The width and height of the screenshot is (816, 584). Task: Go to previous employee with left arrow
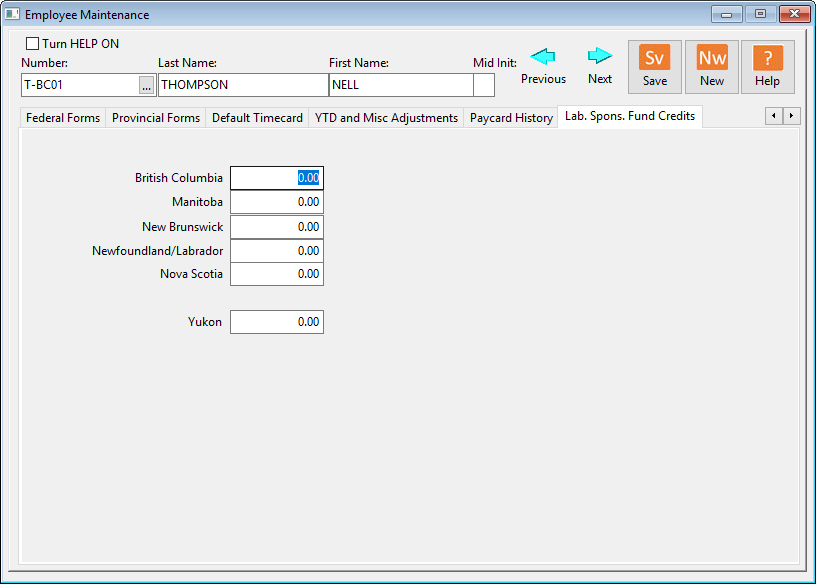(543, 56)
